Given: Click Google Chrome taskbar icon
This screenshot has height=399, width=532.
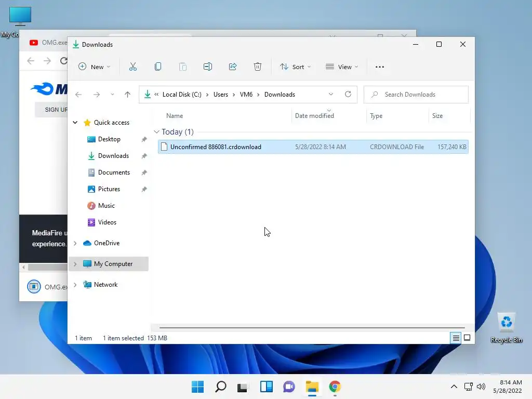Looking at the screenshot, I should [335, 387].
